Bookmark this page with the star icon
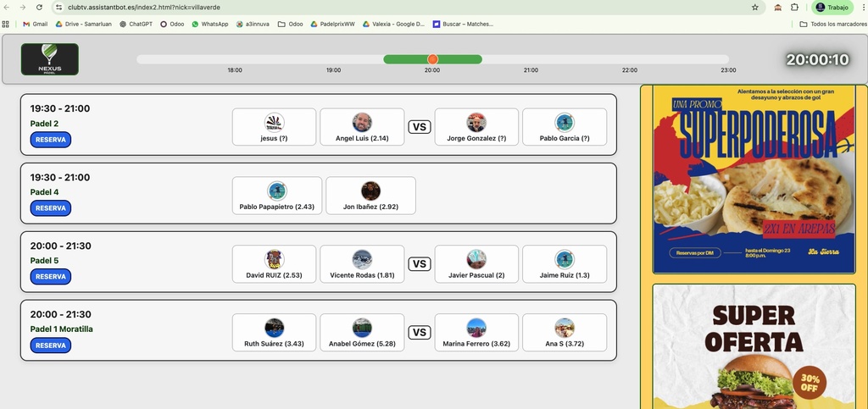Image resolution: width=868 pixels, height=409 pixels. 754,7
